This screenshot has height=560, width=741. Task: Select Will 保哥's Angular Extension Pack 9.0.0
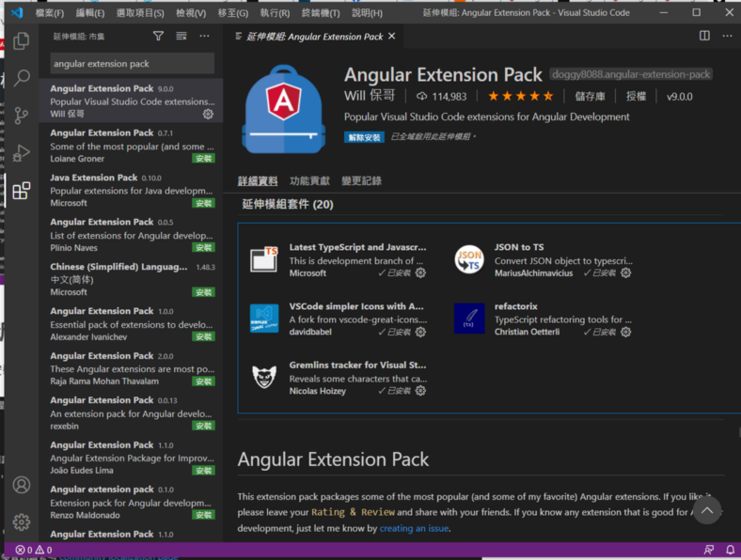tap(131, 101)
